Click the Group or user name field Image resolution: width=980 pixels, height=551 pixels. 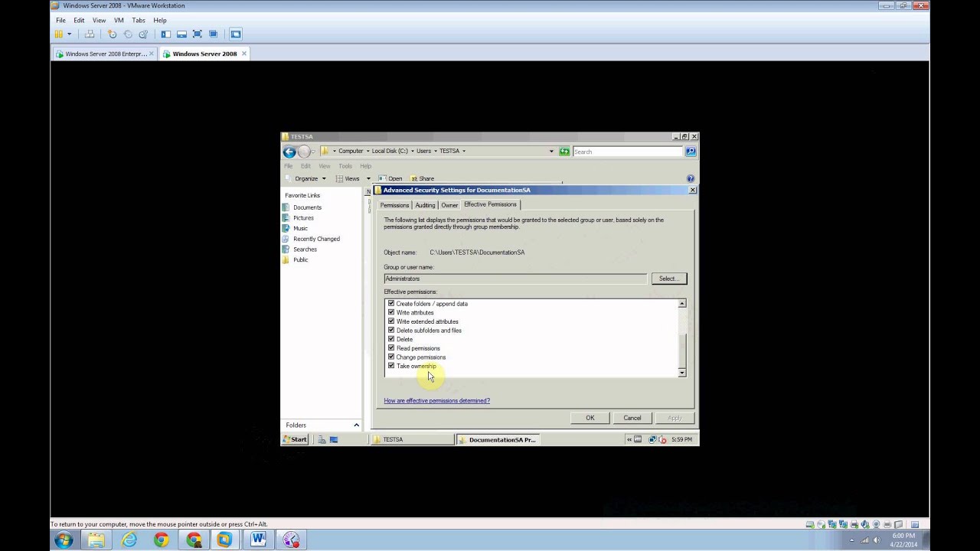[515, 279]
